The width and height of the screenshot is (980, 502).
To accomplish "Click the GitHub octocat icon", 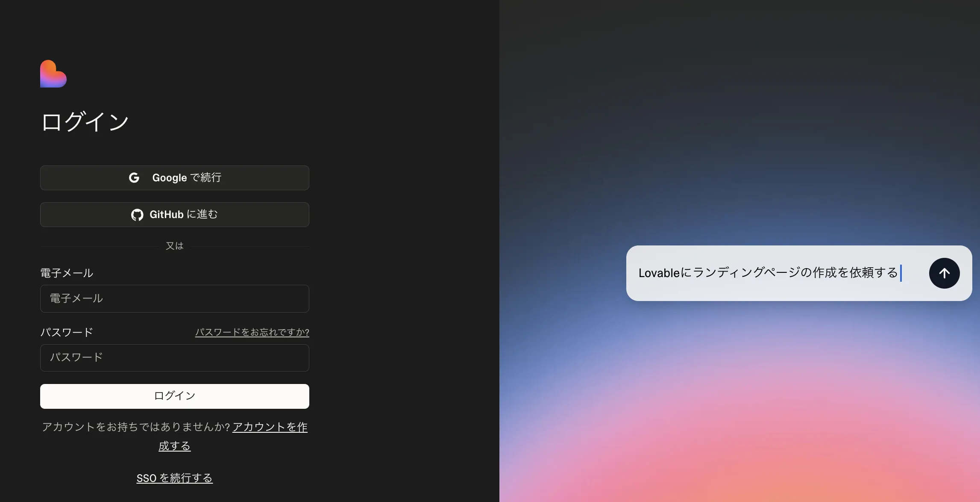I will pyautogui.click(x=137, y=215).
